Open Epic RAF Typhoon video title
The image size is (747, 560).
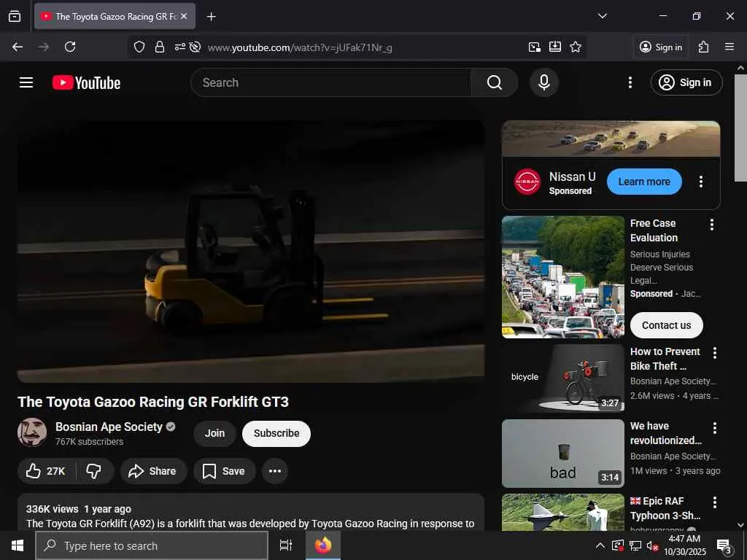(x=665, y=508)
